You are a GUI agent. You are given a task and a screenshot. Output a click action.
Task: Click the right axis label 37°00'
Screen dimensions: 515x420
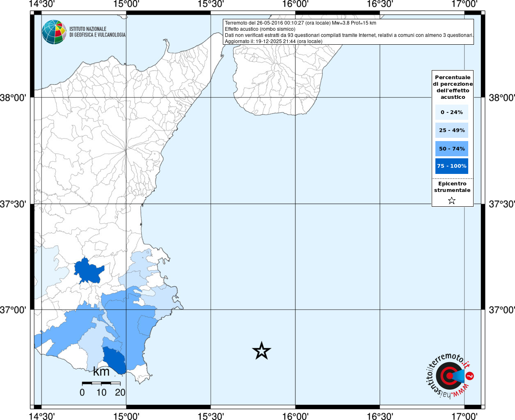point(501,310)
